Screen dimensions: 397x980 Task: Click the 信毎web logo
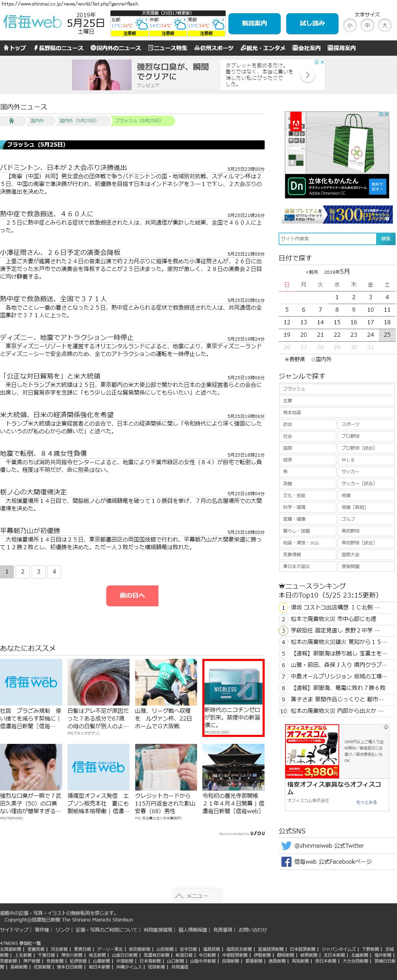[x=32, y=22]
